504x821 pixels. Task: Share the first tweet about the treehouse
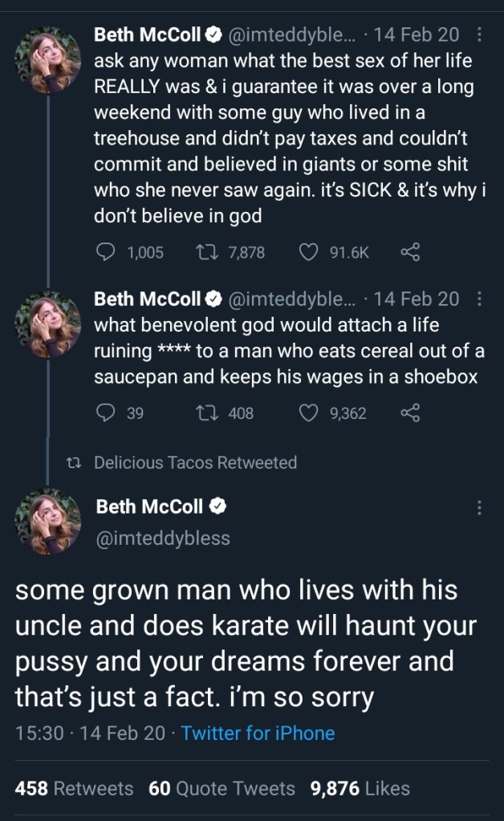[x=409, y=253]
